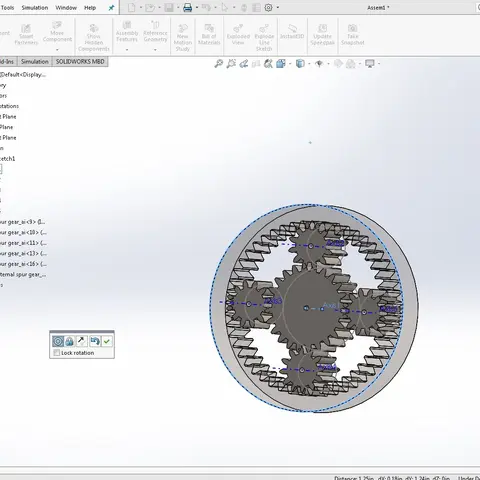
Task: Open Bill of Materials
Action: coord(209,35)
